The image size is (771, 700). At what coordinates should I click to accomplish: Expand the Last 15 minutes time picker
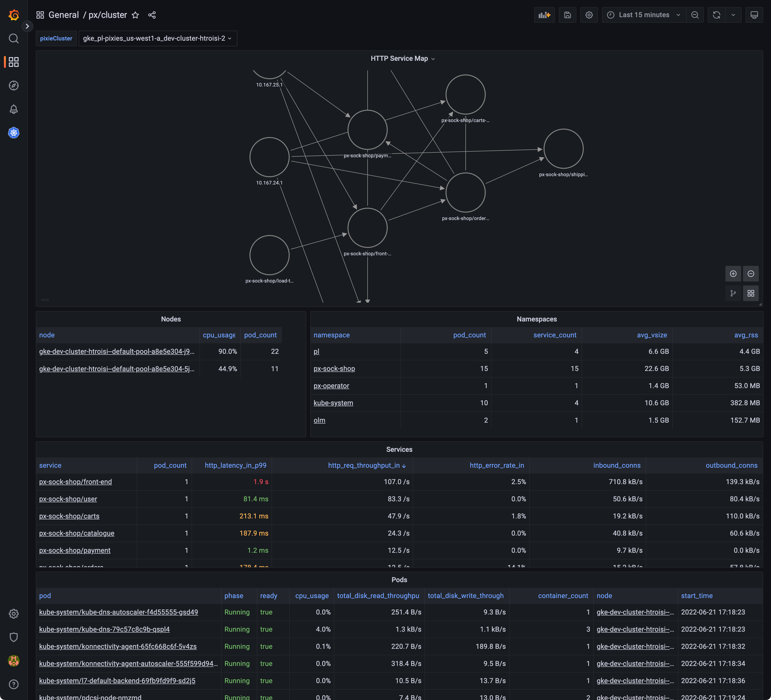pyautogui.click(x=644, y=15)
